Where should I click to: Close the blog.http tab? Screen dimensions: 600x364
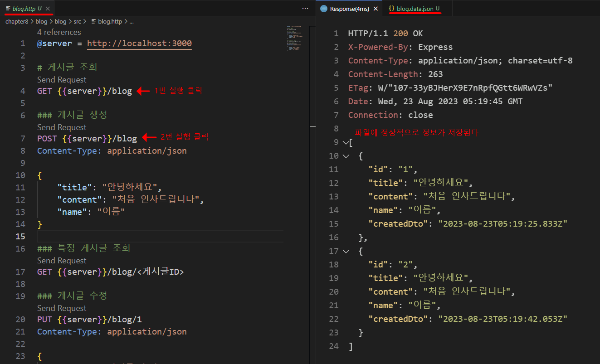(x=48, y=9)
